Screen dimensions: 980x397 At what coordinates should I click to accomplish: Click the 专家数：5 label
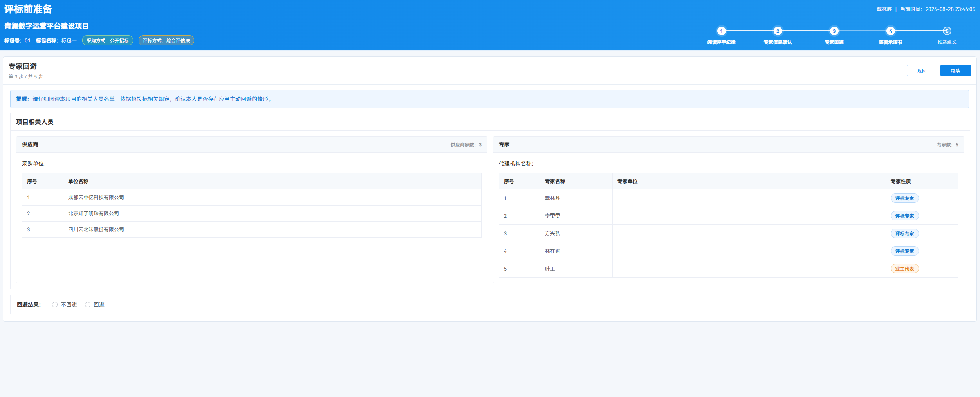947,145
